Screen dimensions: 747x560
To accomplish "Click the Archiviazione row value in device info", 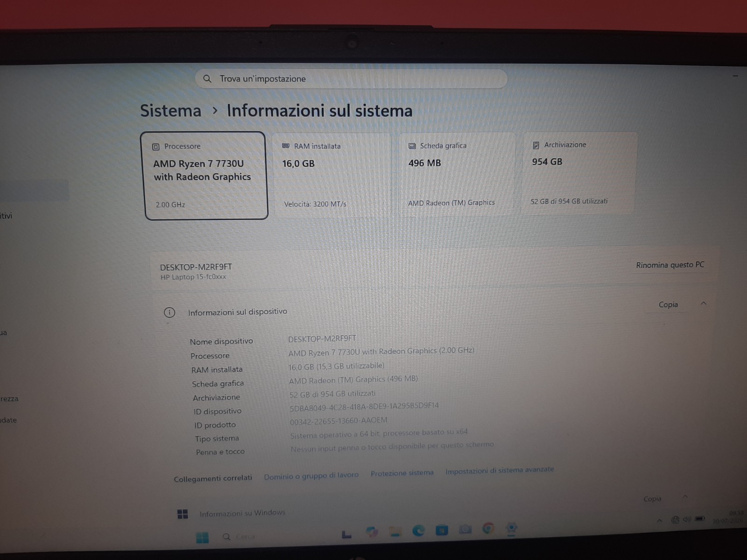I will coord(332,394).
